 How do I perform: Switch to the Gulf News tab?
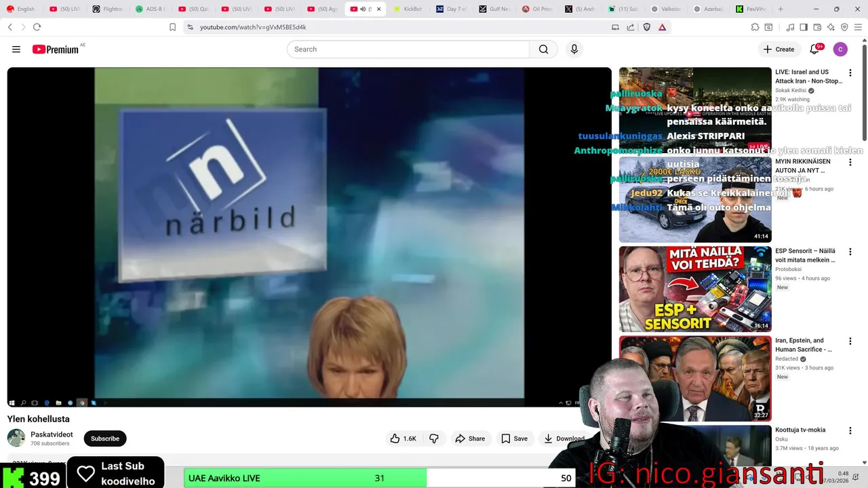[494, 9]
